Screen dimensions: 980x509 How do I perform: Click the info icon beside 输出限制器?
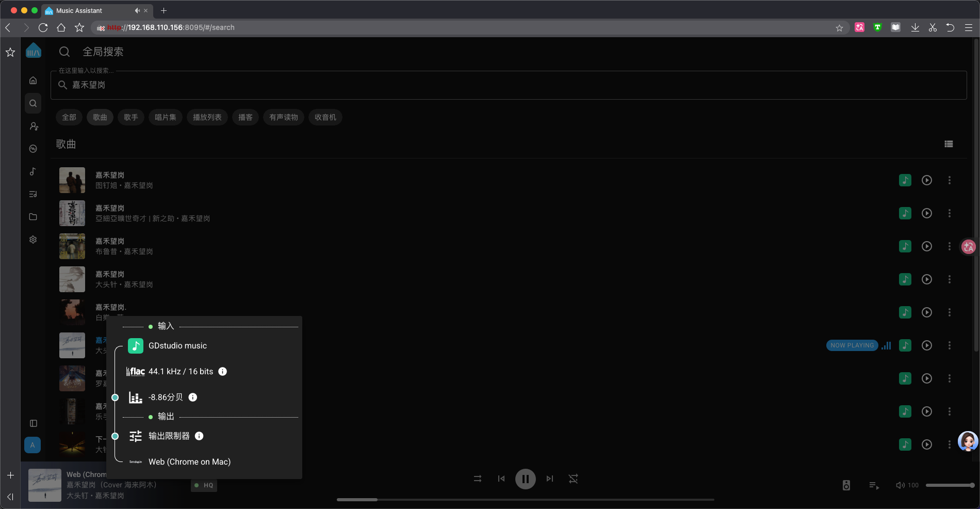pos(199,436)
